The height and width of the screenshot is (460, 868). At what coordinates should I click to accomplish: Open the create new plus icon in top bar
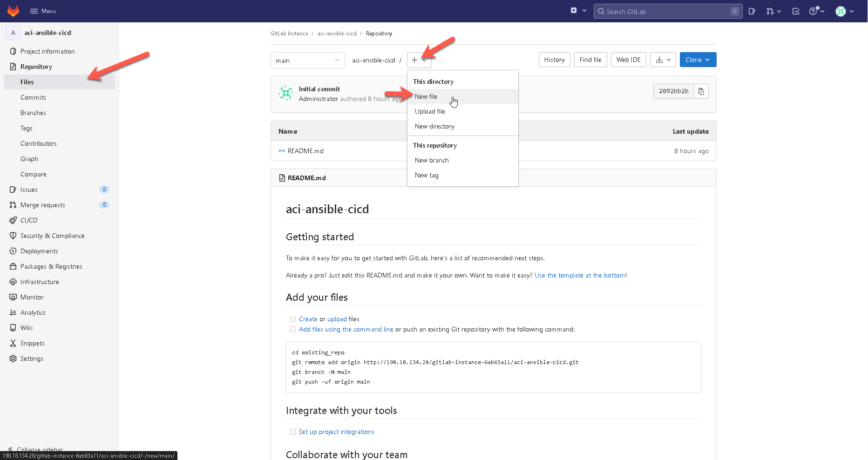(x=578, y=11)
